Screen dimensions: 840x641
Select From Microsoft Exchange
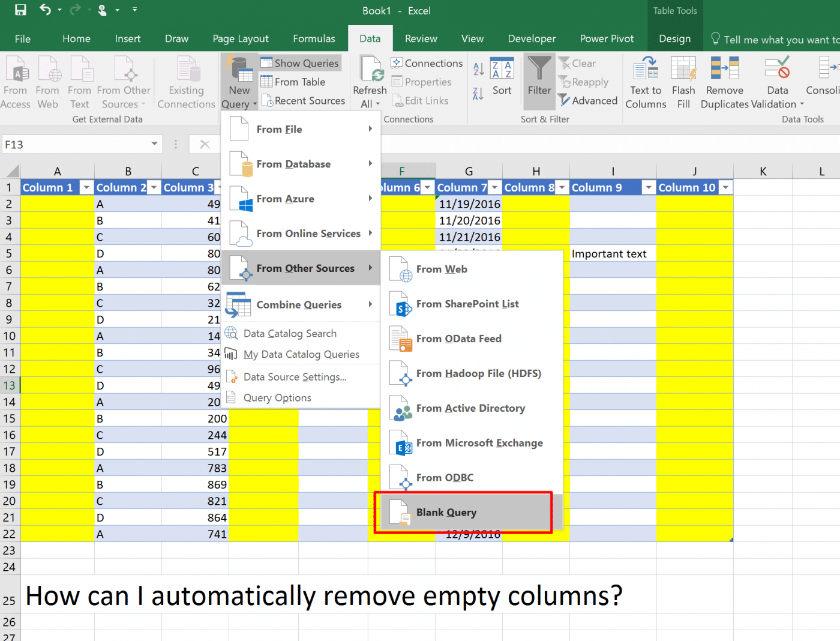tap(472, 444)
